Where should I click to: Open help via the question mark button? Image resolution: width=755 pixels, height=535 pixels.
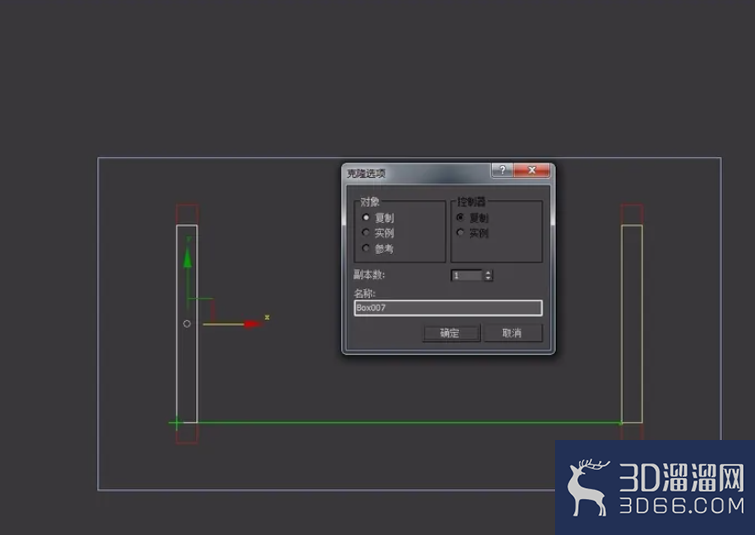(x=502, y=170)
